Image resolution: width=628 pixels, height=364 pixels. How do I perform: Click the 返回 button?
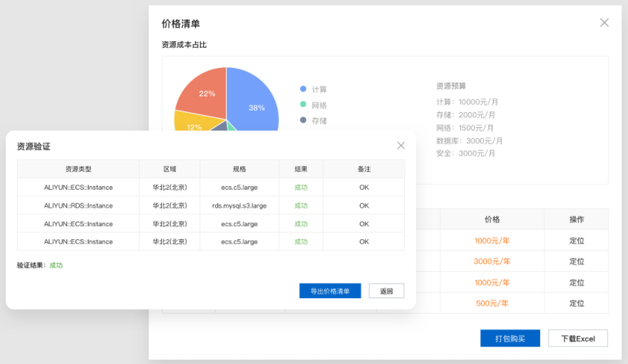[386, 291]
